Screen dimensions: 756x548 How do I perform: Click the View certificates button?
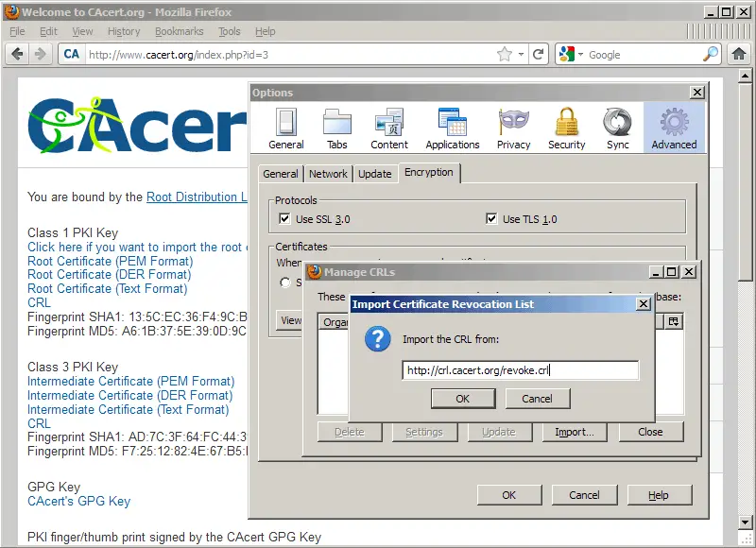click(290, 320)
